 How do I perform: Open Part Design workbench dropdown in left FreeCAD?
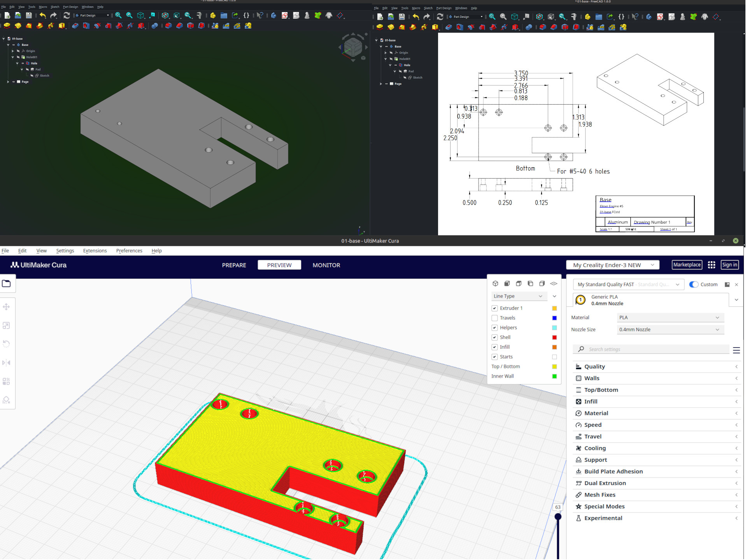[92, 16]
